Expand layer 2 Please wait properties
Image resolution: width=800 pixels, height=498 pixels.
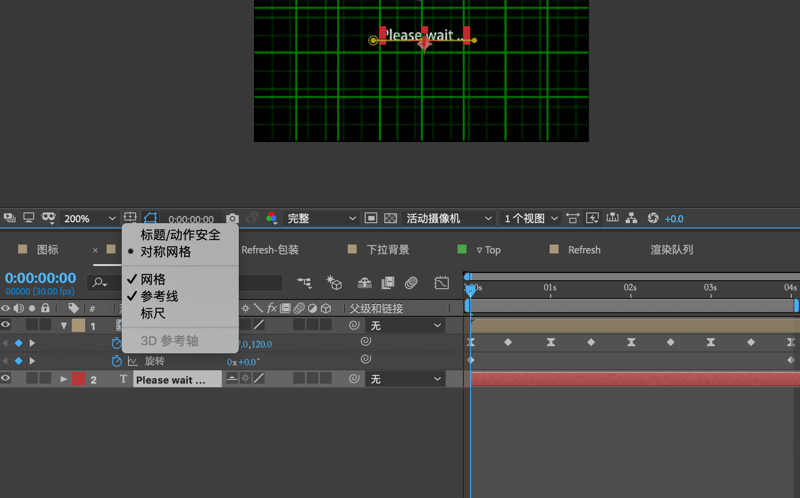(x=63, y=379)
